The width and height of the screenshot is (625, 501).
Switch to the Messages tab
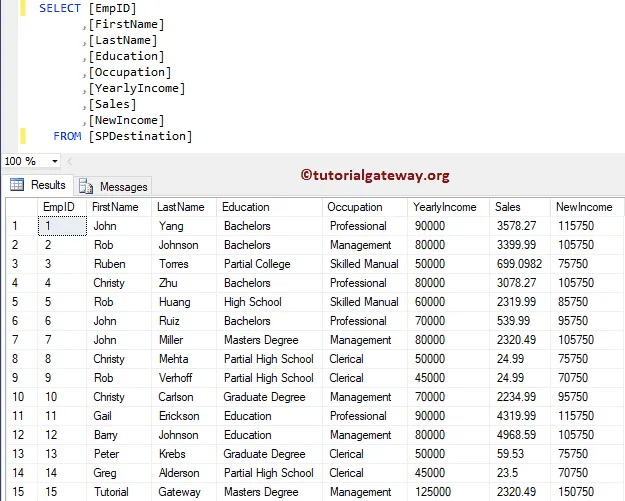click(113, 186)
